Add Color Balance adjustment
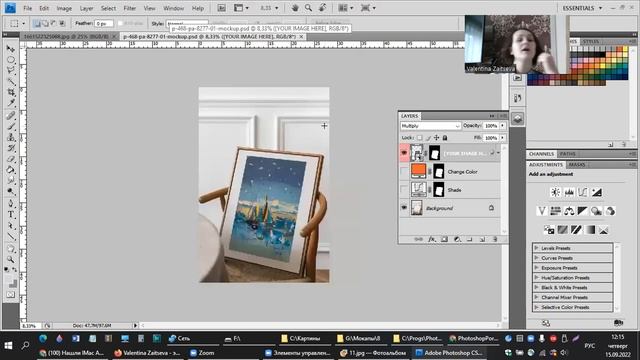The image size is (640, 360). point(569,211)
